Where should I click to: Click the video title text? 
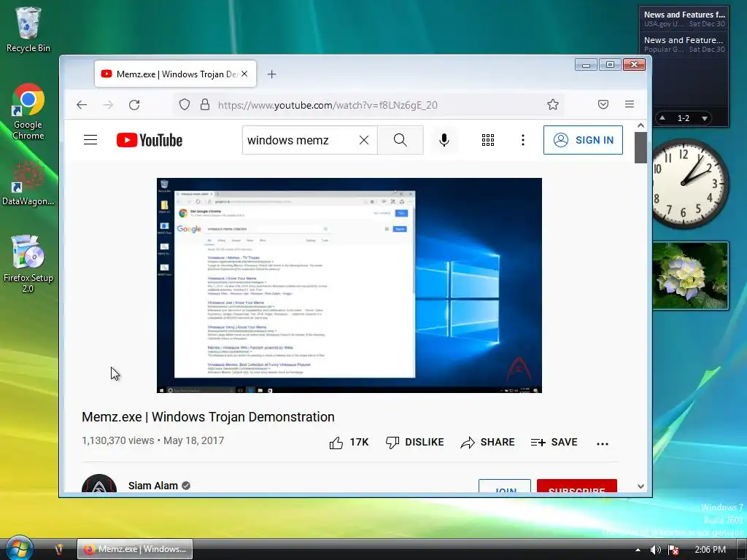pos(208,416)
